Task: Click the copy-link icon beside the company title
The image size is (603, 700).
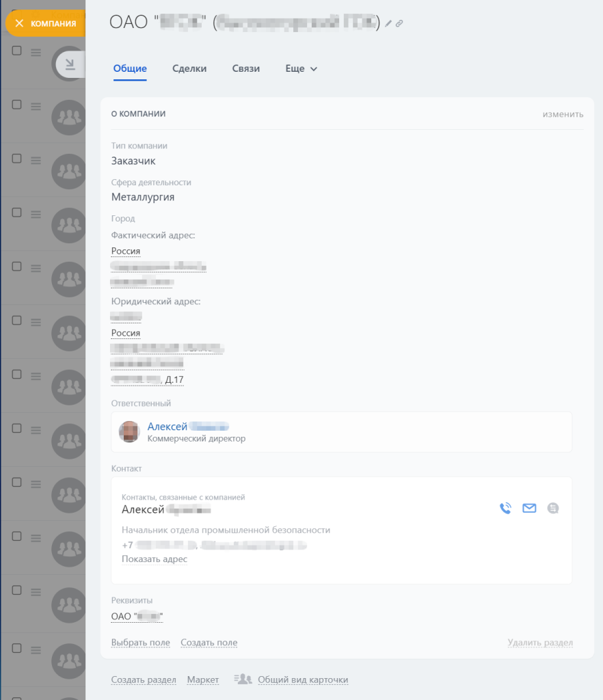Action: [399, 24]
